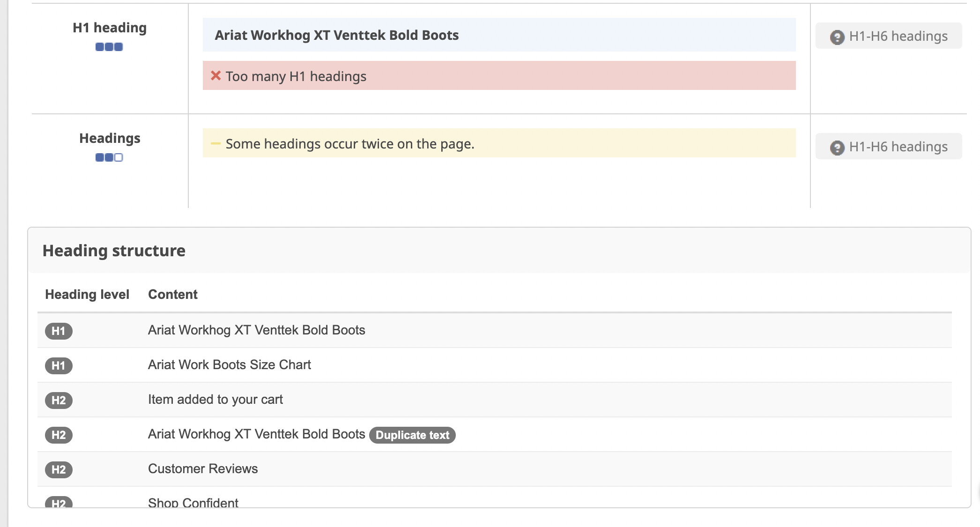
Task: Click importance rating bars under Headings label
Action: coord(109,157)
